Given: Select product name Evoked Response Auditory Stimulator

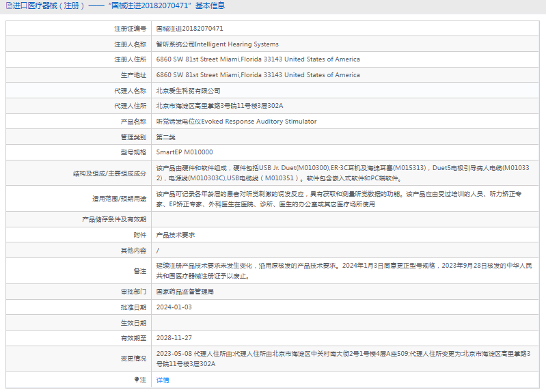Looking at the screenshot, I should pos(236,122).
